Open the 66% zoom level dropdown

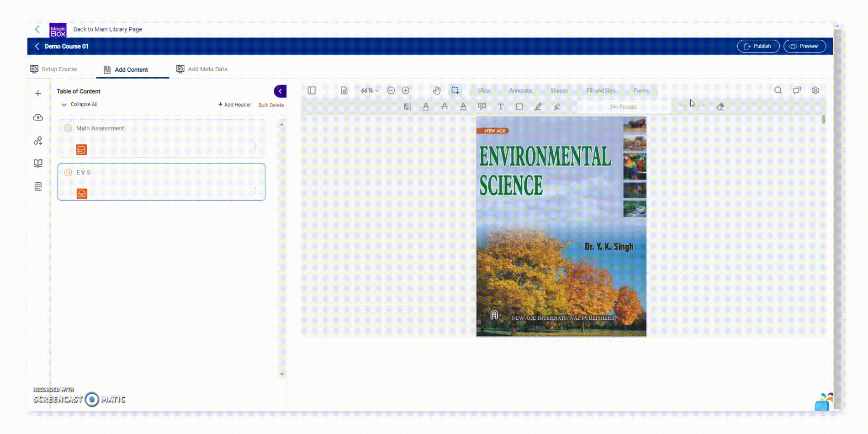(369, 90)
